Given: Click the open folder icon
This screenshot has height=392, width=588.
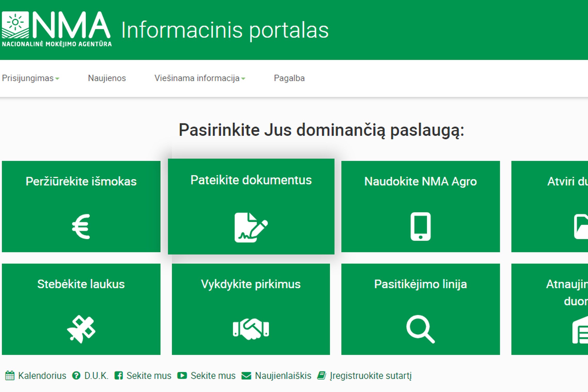Looking at the screenshot, I should click(x=581, y=226).
